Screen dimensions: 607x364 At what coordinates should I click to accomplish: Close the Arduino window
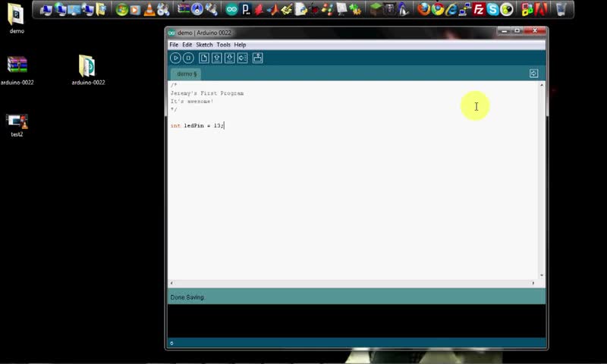pyautogui.click(x=535, y=31)
